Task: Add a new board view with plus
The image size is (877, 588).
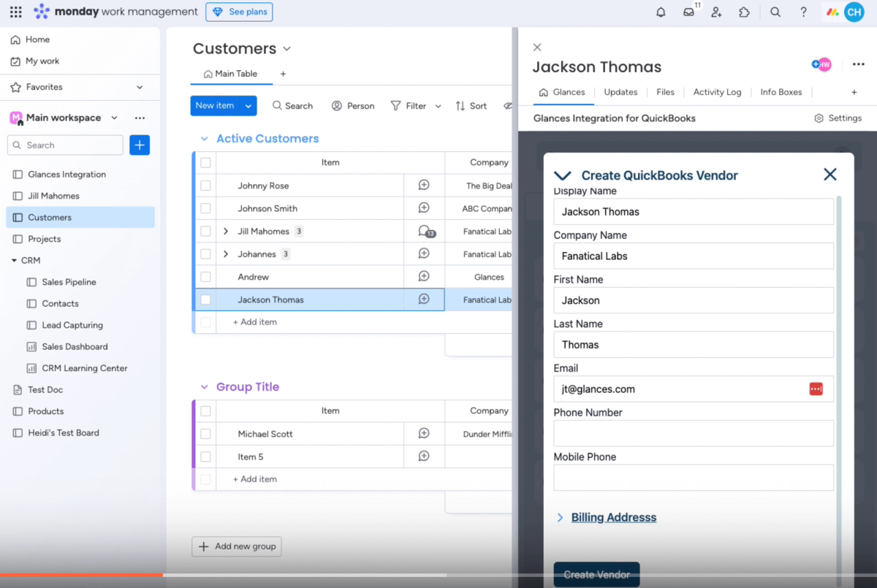Action: tap(283, 74)
